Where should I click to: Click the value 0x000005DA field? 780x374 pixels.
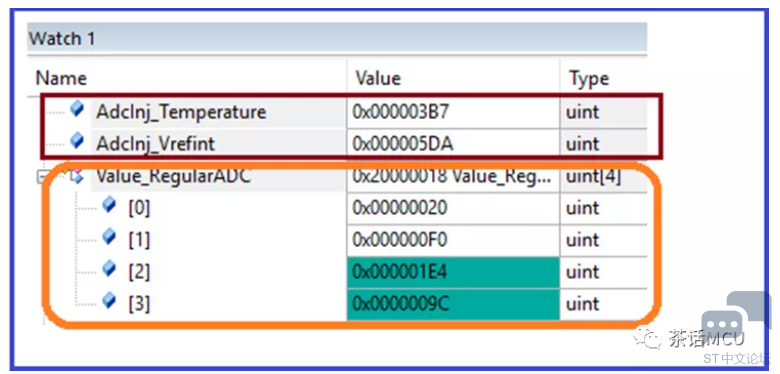pos(453,144)
